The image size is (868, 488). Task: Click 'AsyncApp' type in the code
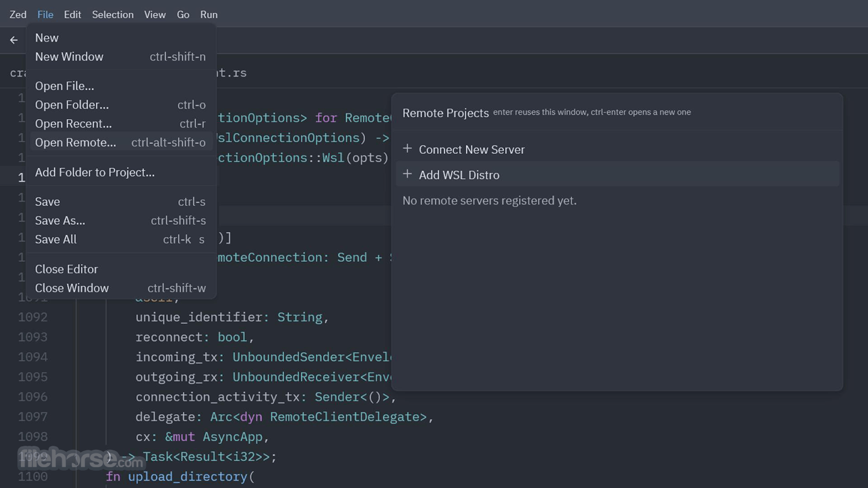click(x=233, y=437)
